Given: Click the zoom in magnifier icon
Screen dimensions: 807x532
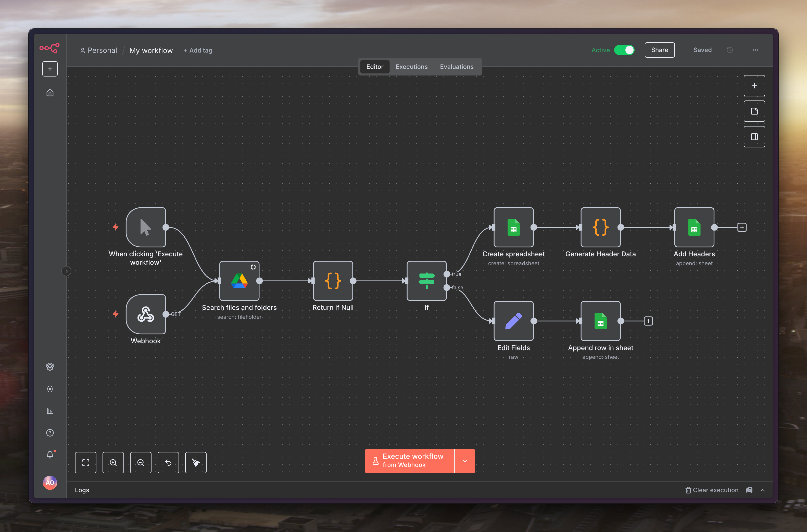Looking at the screenshot, I should (113, 462).
